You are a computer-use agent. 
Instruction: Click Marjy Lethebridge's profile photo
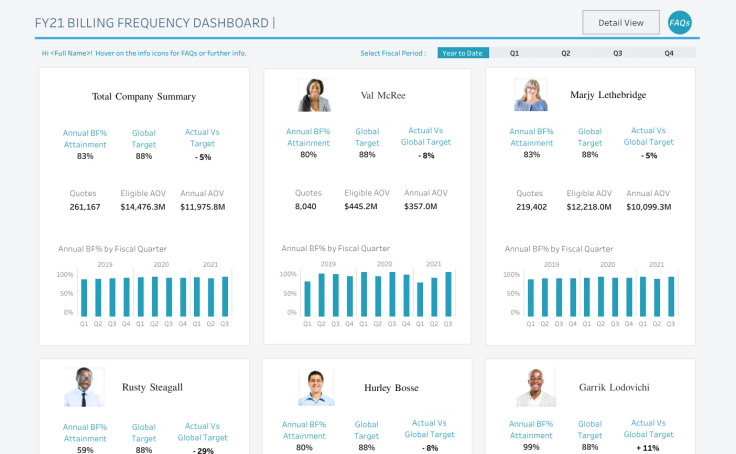[x=531, y=95]
